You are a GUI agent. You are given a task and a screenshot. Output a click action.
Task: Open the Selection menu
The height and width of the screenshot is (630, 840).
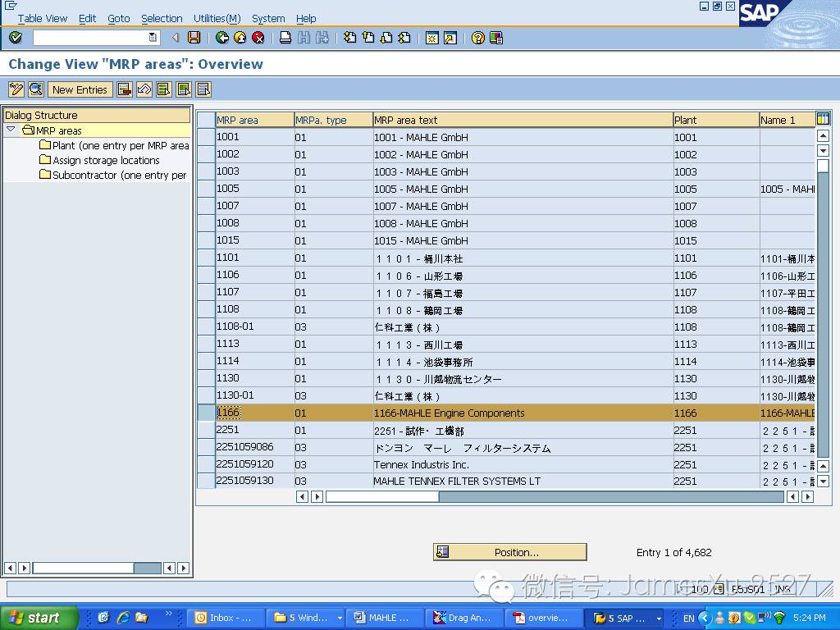pyautogui.click(x=162, y=18)
